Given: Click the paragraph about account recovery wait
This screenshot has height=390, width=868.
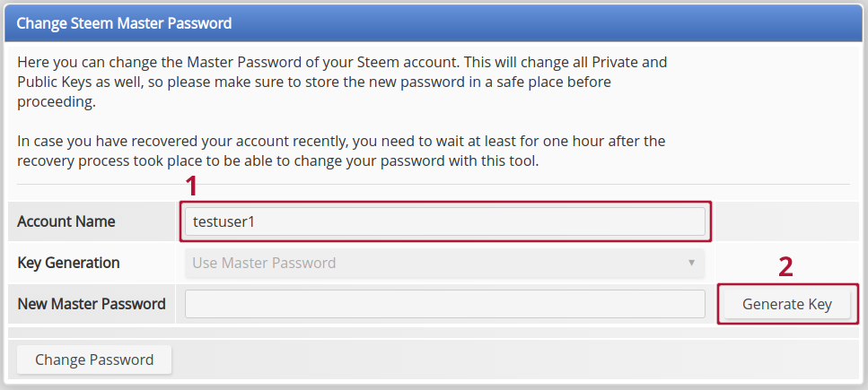Looking at the screenshot, I should click(x=341, y=152).
